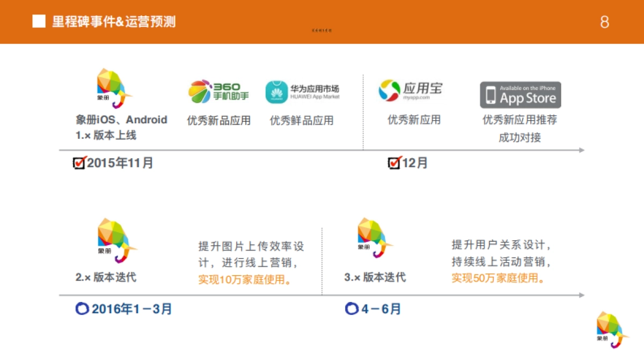The image size is (644, 362).
Task: Select the circle marker beside 4－6月
Action: coord(352,308)
